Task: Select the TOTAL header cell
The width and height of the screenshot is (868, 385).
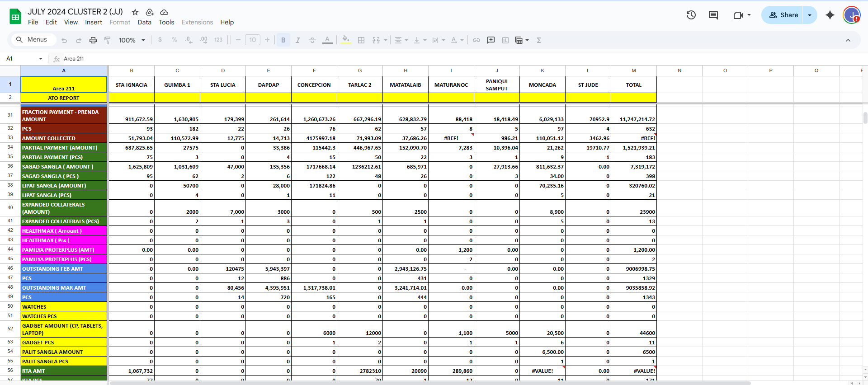Action: (x=633, y=85)
